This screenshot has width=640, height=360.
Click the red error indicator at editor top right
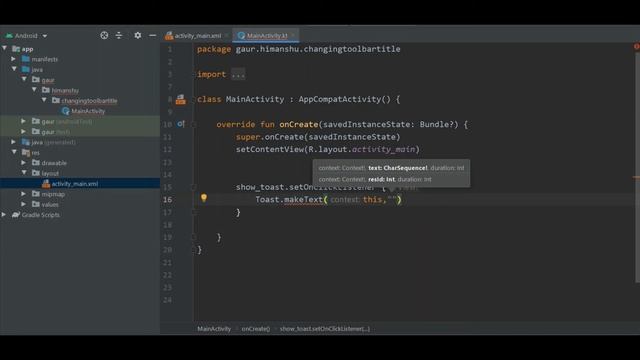637,47
